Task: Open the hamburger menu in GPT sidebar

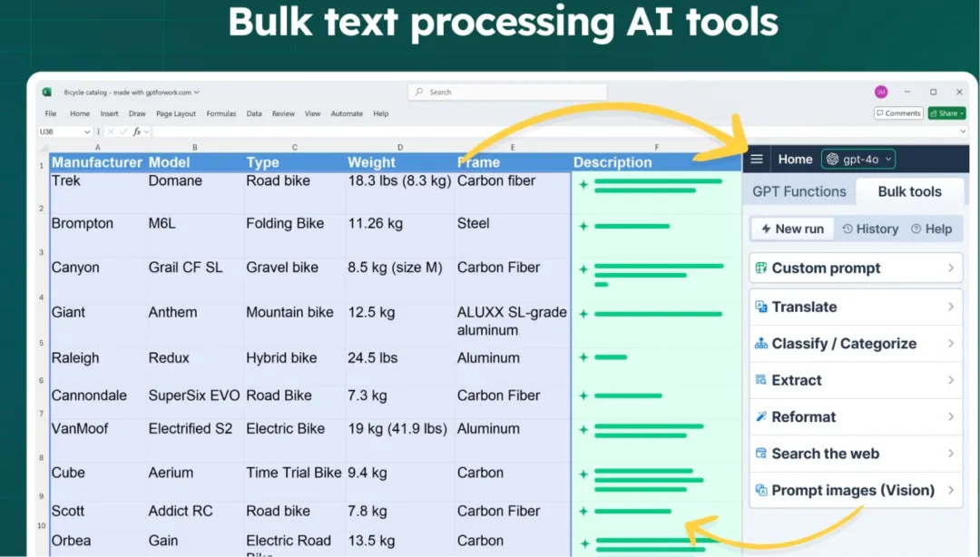Action: 756,159
